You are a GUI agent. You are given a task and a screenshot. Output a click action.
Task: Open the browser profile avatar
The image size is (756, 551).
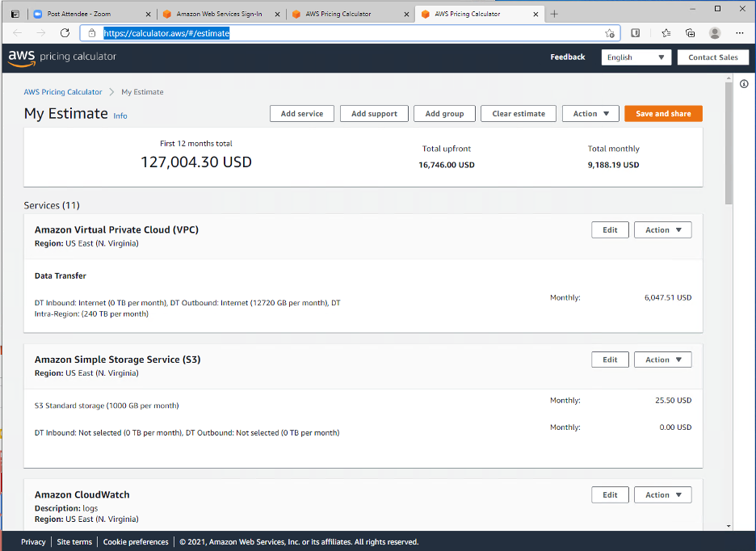pyautogui.click(x=715, y=33)
